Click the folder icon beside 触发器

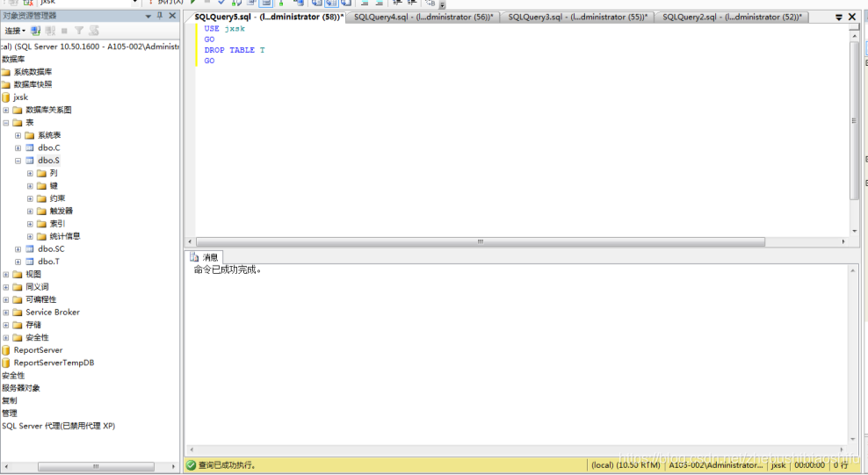[x=41, y=212]
